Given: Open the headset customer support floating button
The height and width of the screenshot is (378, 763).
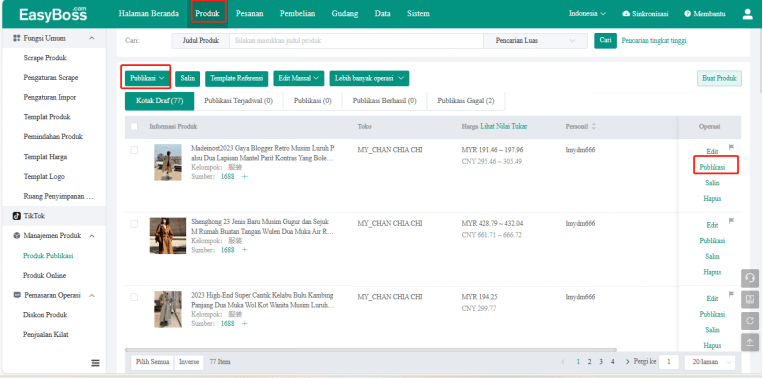Looking at the screenshot, I should [750, 278].
